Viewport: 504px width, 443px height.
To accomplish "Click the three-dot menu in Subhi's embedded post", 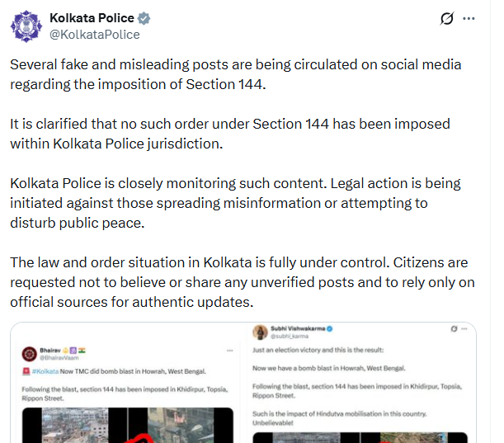I will 464,328.
